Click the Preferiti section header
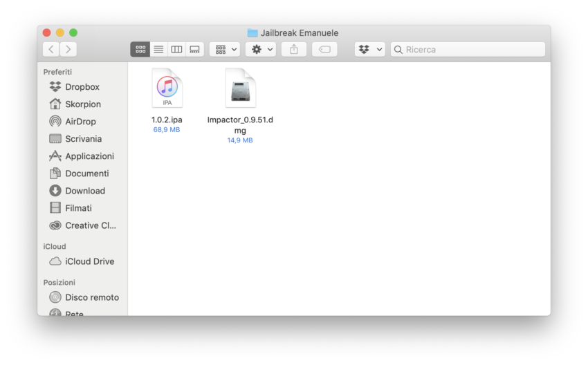Image resolution: width=588 pixels, height=365 pixels. click(57, 72)
